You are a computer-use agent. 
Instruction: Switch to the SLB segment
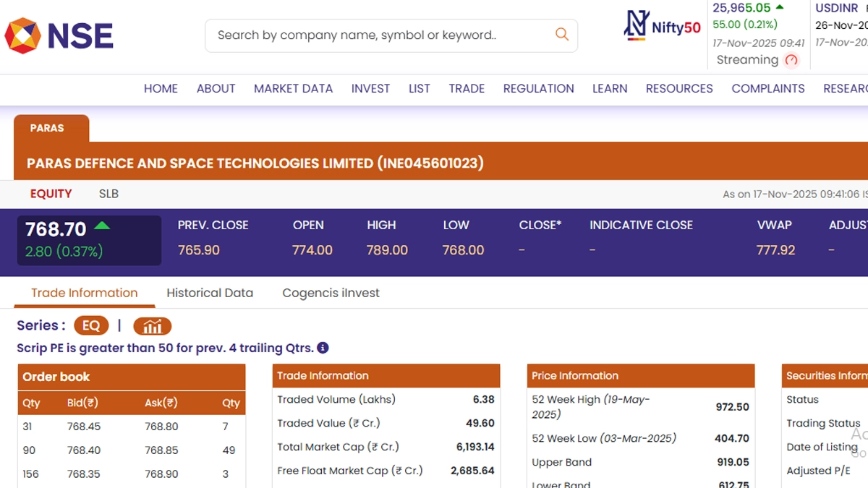tap(109, 194)
